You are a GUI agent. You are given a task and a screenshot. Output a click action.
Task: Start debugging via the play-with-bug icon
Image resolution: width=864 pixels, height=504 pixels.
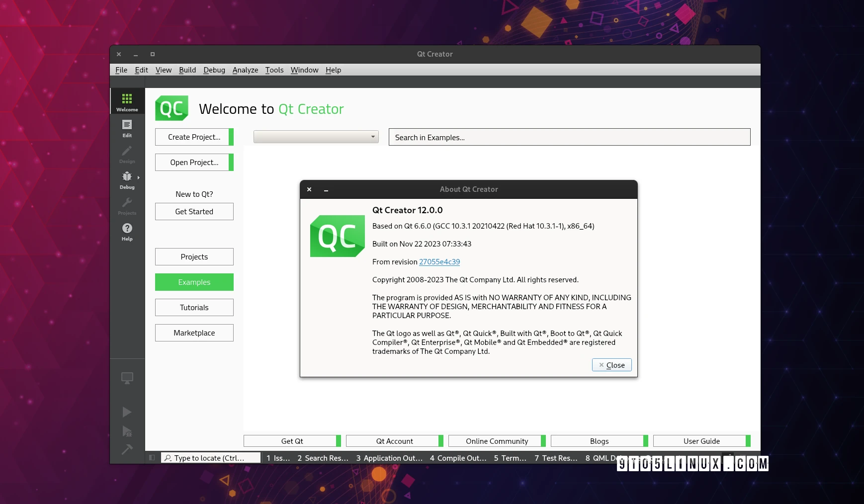click(127, 431)
